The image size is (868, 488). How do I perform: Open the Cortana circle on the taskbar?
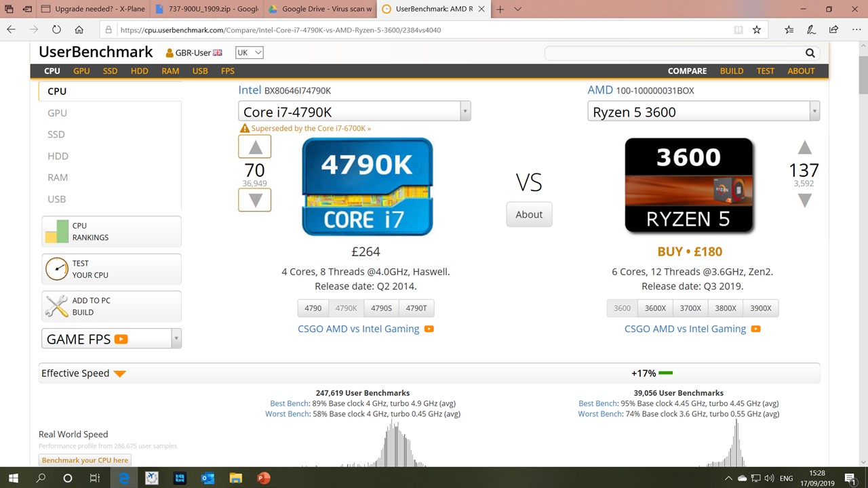click(x=67, y=478)
